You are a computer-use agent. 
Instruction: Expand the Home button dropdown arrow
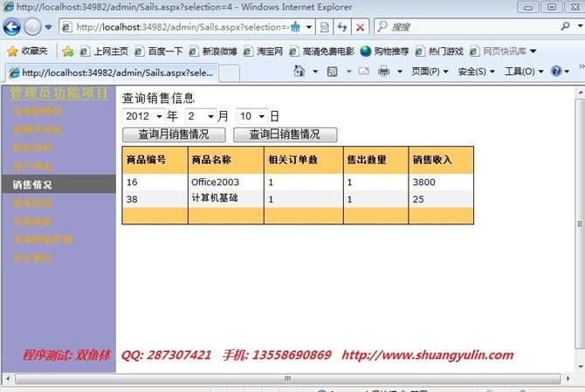315,72
